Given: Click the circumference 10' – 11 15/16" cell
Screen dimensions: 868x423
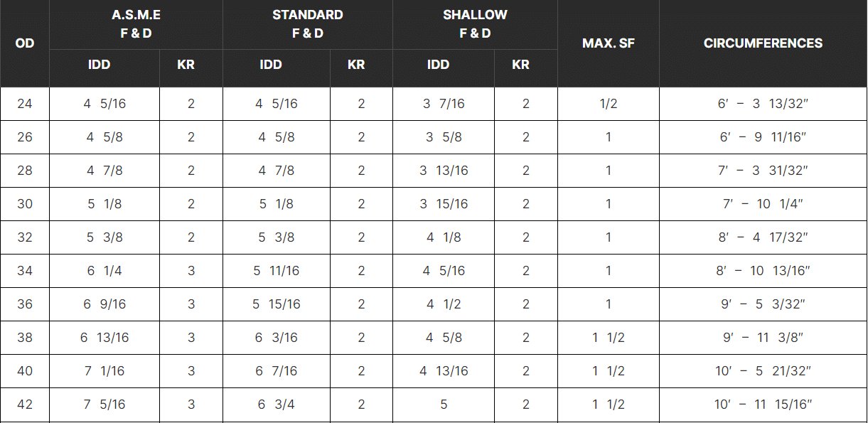Looking at the screenshot, I should (763, 405).
